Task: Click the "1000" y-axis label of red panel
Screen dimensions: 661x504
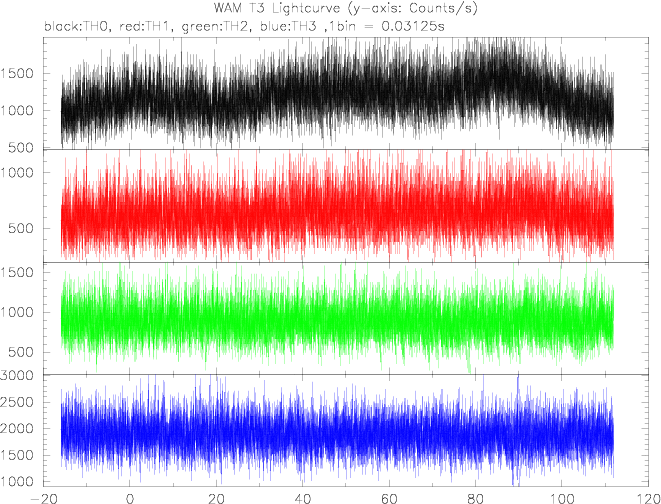Action: [x=17, y=172]
